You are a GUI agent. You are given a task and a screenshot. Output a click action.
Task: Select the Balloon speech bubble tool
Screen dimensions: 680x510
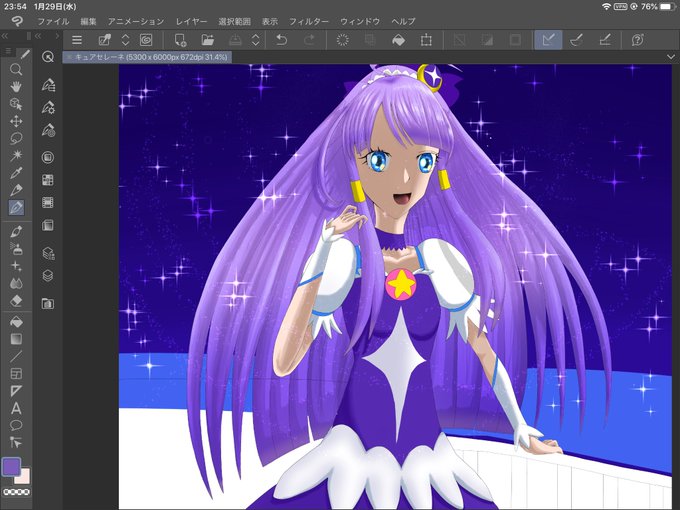pos(16,425)
